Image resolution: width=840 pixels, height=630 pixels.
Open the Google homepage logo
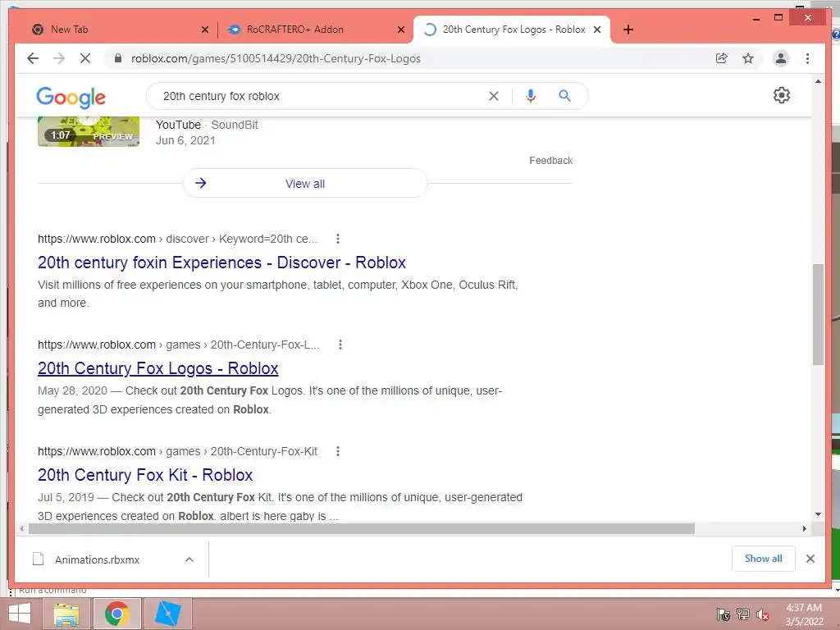tap(71, 97)
